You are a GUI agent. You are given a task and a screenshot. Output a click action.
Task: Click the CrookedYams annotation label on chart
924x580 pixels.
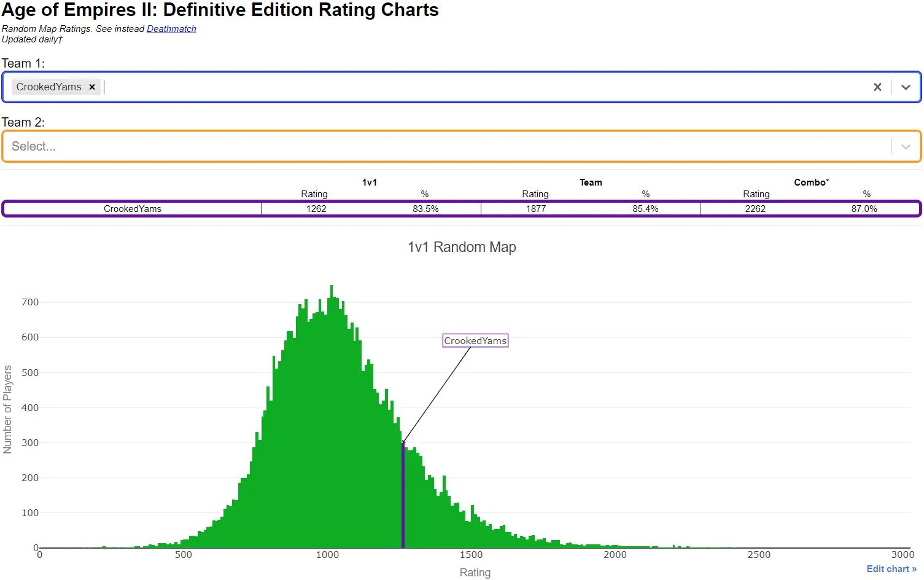pos(475,340)
